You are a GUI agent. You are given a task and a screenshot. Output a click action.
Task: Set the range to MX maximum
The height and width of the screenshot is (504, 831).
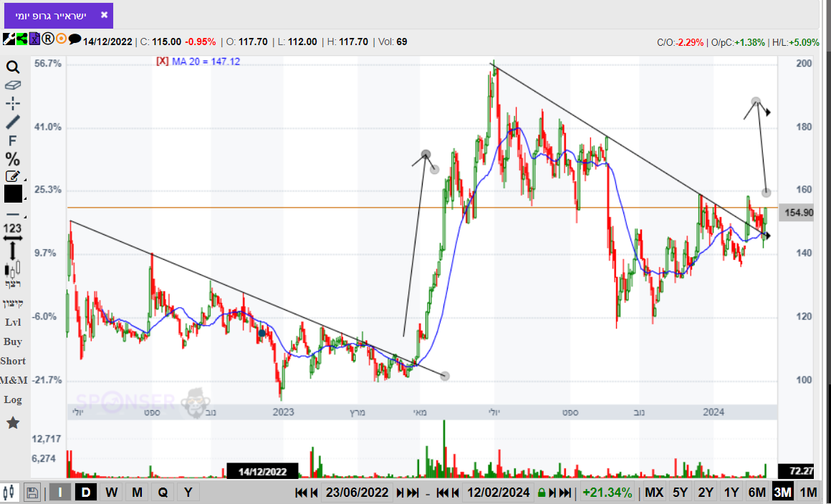click(x=653, y=493)
